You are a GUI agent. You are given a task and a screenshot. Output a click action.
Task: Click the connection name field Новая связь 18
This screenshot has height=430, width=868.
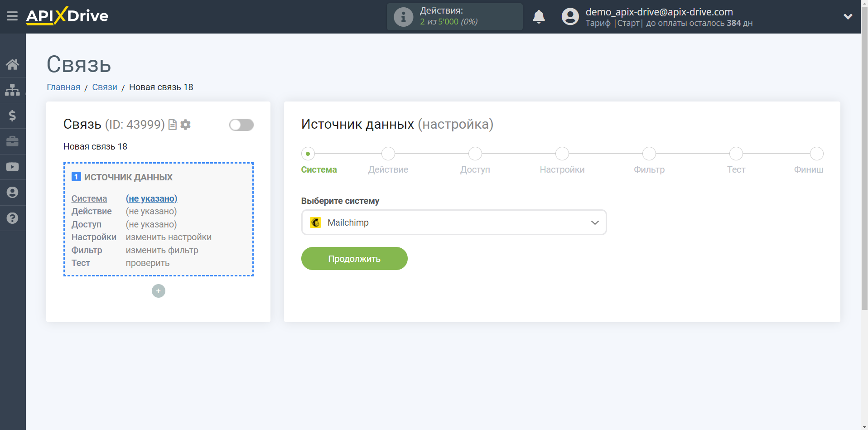tap(158, 146)
